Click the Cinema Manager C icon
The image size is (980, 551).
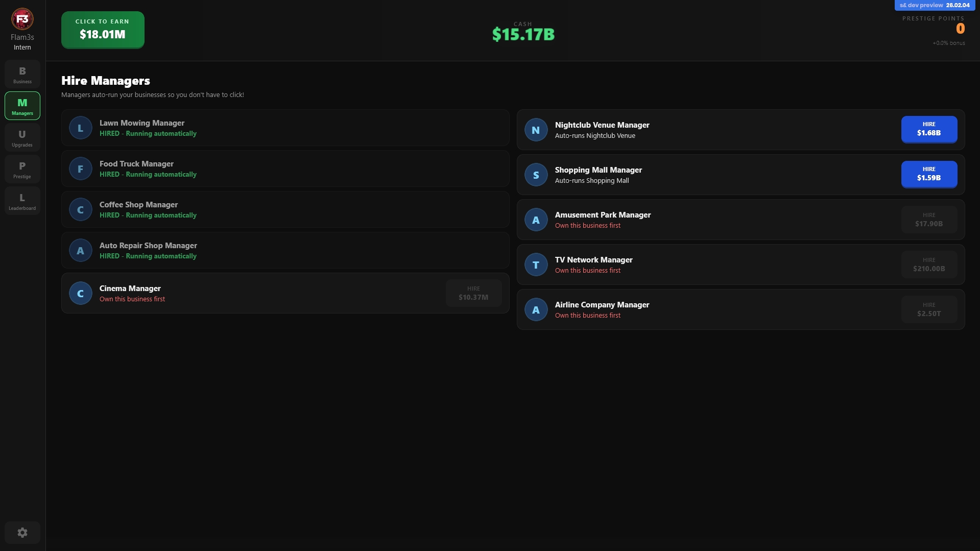pos(80,294)
